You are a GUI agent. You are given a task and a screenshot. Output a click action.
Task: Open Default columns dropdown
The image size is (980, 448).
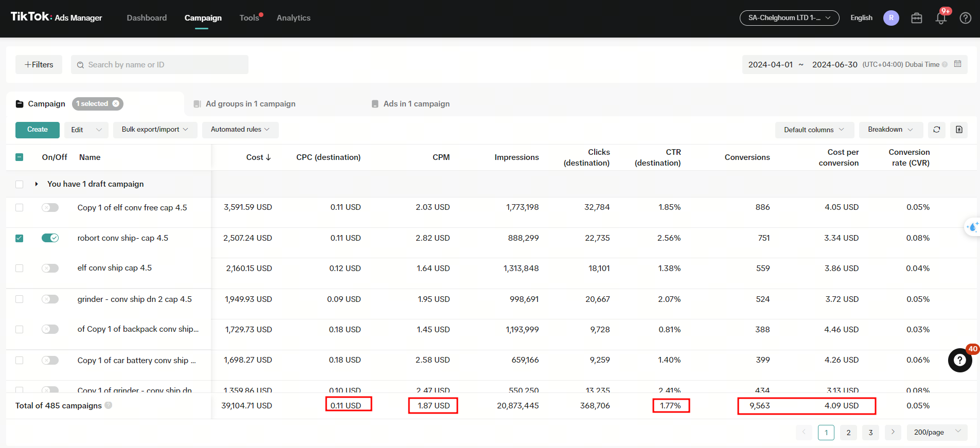point(814,130)
